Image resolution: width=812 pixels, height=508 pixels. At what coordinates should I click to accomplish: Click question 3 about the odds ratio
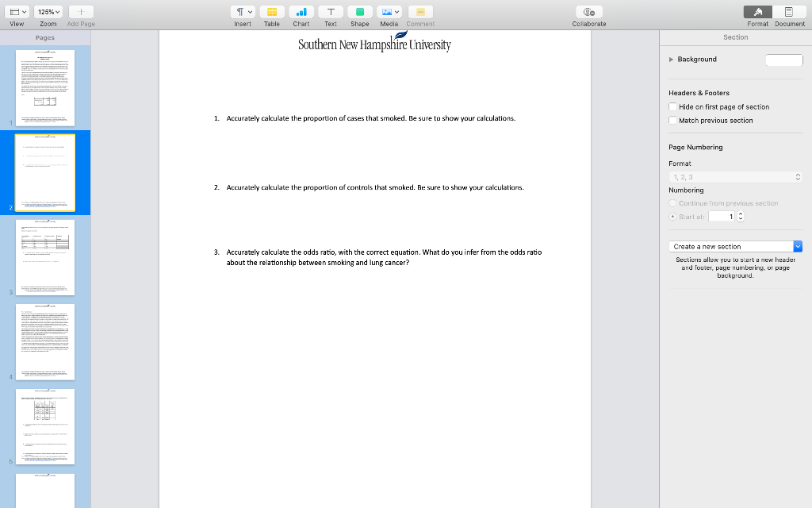coord(384,258)
